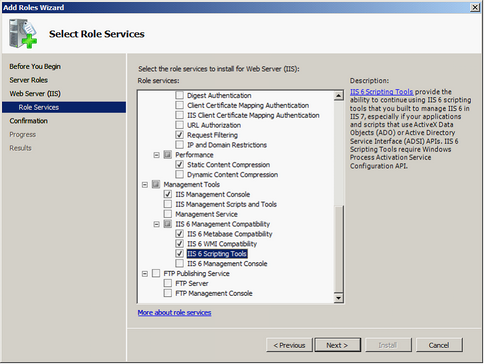Enable Dynamic Content Compression
Image resolution: width=484 pixels, height=364 pixels.
click(x=179, y=174)
